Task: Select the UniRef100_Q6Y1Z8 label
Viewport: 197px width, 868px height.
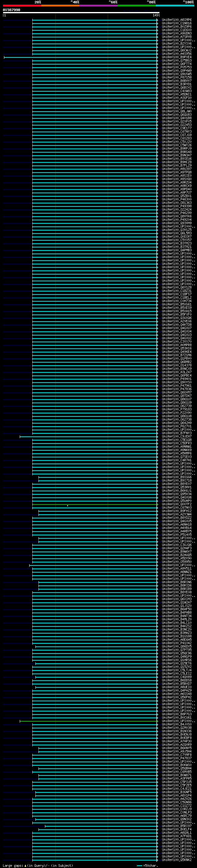Action: coord(177,287)
